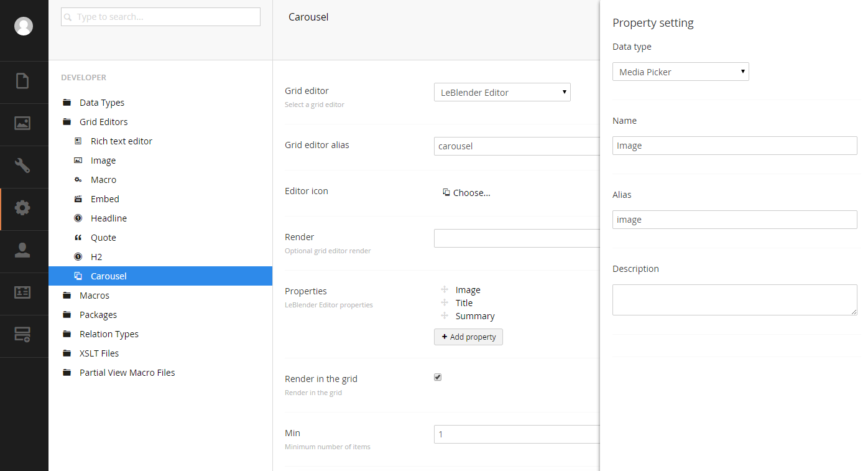Viewport: 868px width, 471px height.
Task: Click the Add property button
Action: click(468, 337)
